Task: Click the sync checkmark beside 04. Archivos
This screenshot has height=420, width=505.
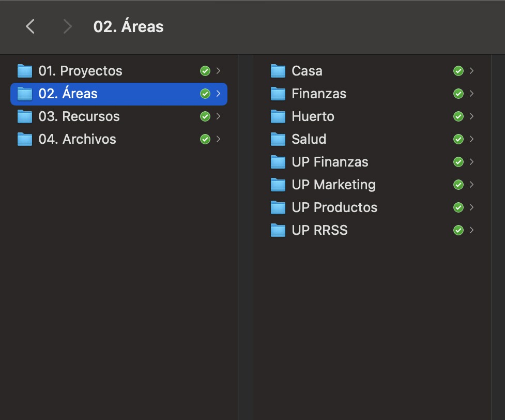Action: [x=205, y=139]
